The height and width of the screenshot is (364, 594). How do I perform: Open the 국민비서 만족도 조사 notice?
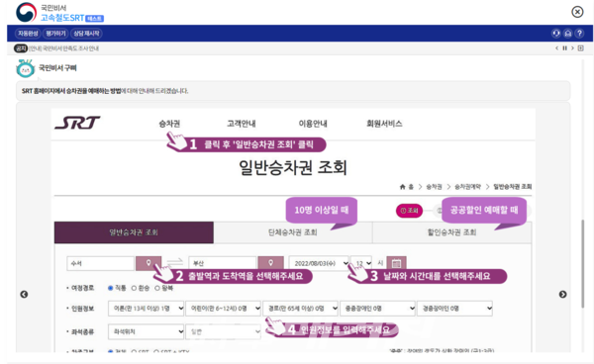63,48
